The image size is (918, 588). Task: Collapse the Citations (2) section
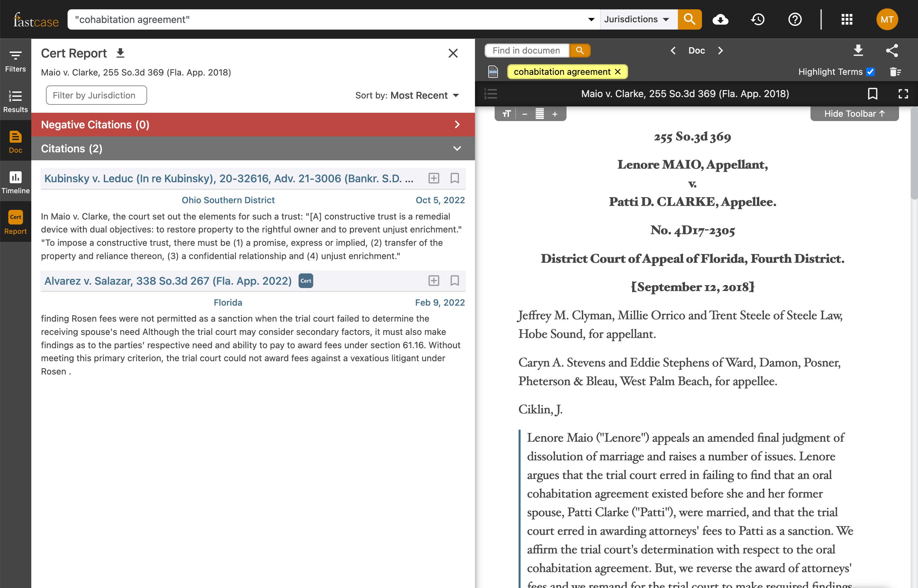457,149
